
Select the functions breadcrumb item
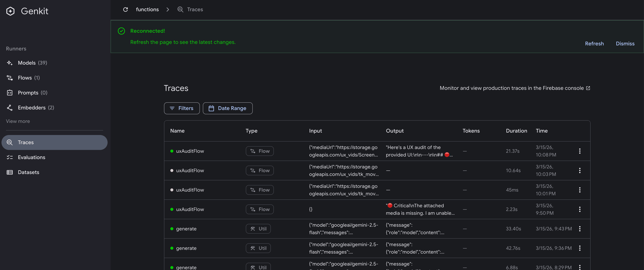(x=147, y=9)
